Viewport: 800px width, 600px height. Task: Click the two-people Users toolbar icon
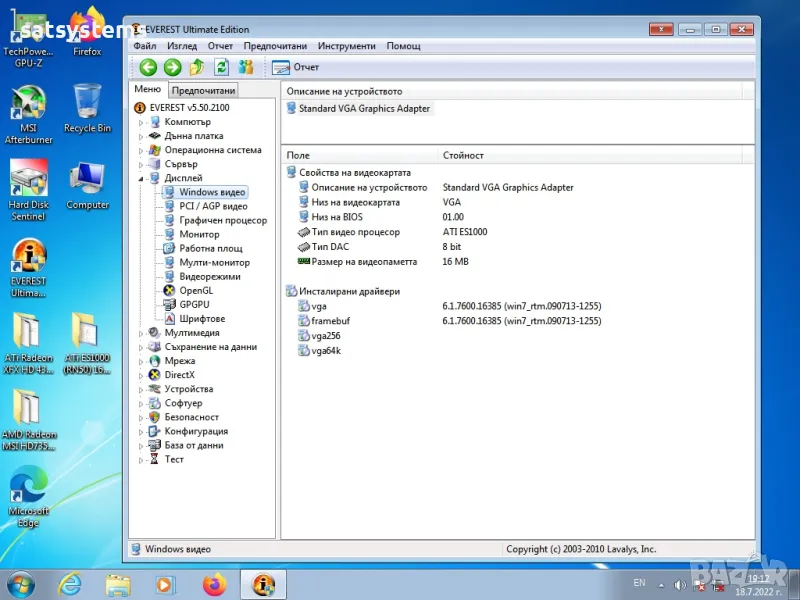pos(245,67)
